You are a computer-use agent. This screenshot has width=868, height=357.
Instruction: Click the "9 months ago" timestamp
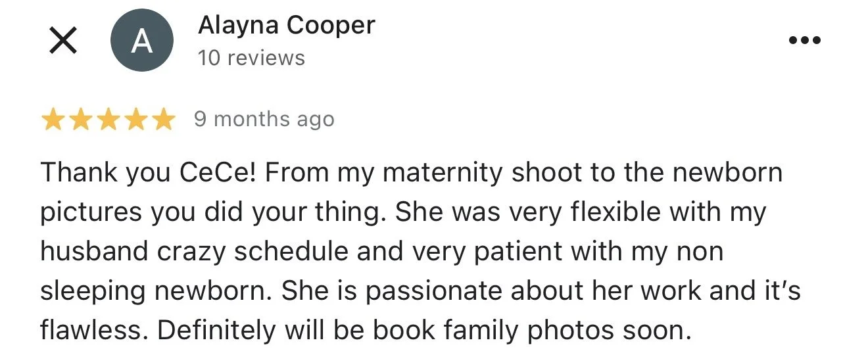point(264,119)
